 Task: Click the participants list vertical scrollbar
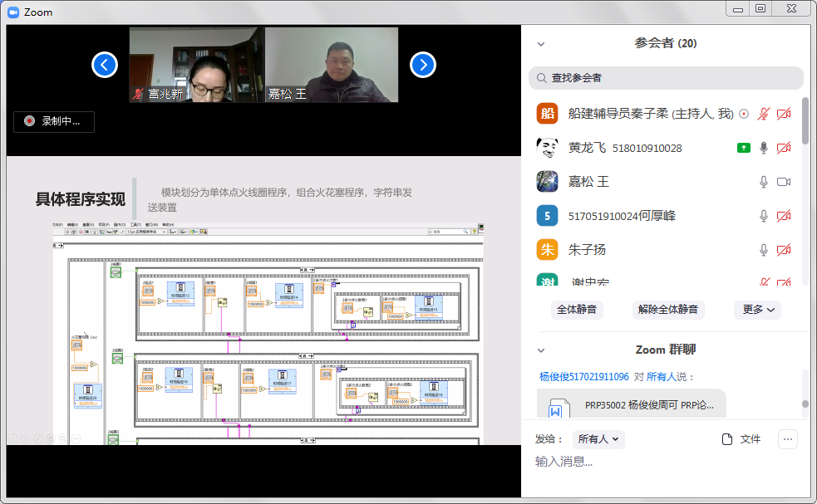click(805, 120)
